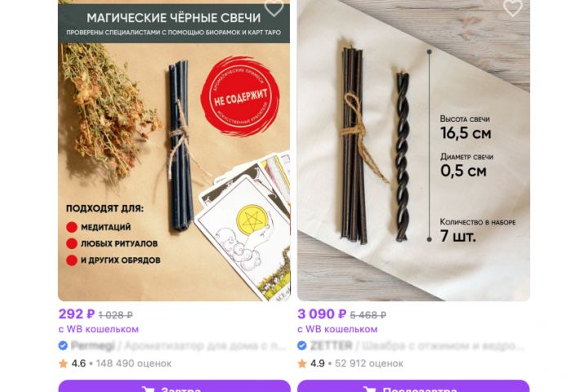
Task: Add the 292 ₽ candles to cart
Action: coord(175,386)
